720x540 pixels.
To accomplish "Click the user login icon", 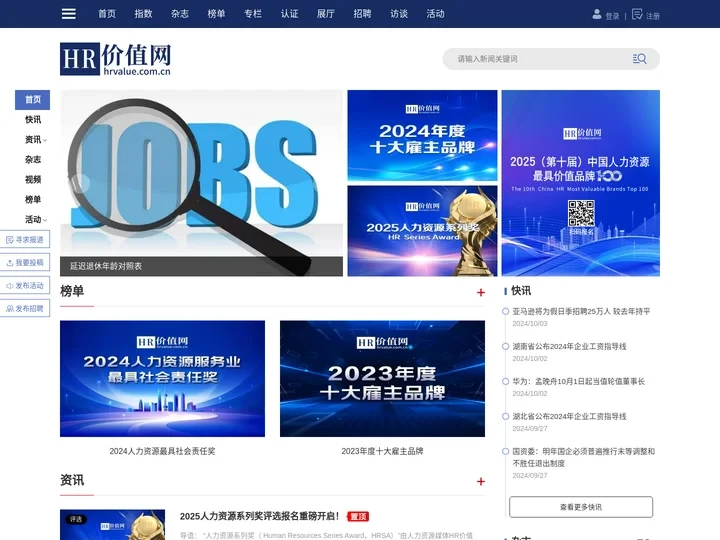I will pos(596,14).
